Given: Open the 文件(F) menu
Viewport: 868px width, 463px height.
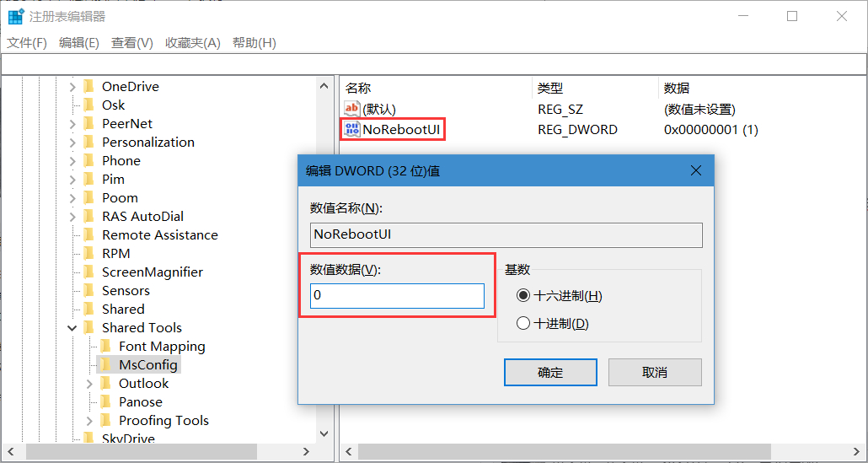Looking at the screenshot, I should click(27, 42).
